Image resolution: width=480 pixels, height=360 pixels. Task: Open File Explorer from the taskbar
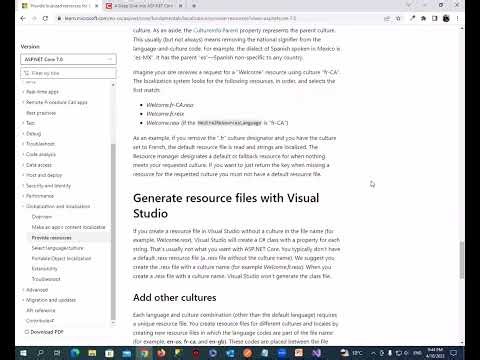point(92,353)
